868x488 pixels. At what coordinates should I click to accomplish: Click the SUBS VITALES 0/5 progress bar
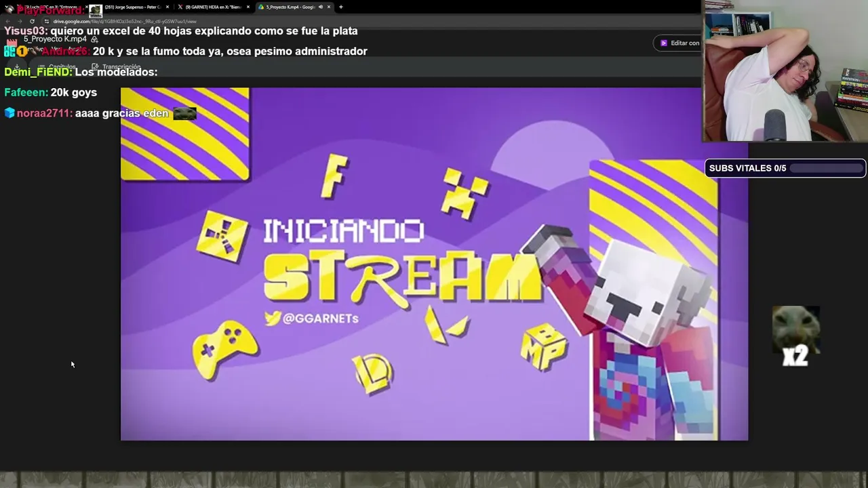(x=785, y=168)
